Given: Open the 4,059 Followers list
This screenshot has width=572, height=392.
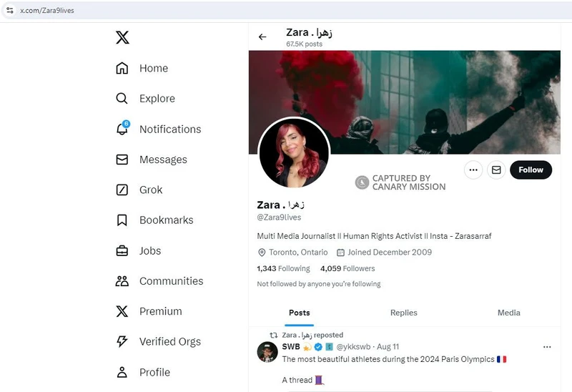Looking at the screenshot, I should (x=347, y=269).
